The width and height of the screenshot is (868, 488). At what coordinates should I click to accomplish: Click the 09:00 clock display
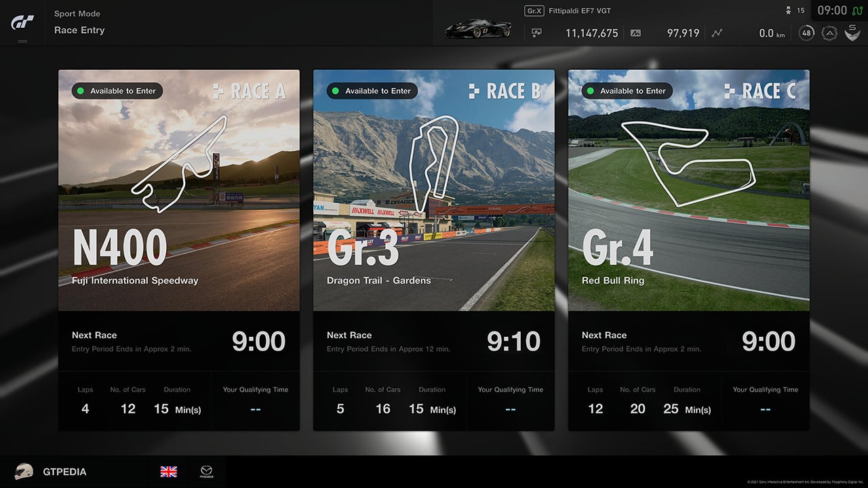(832, 10)
